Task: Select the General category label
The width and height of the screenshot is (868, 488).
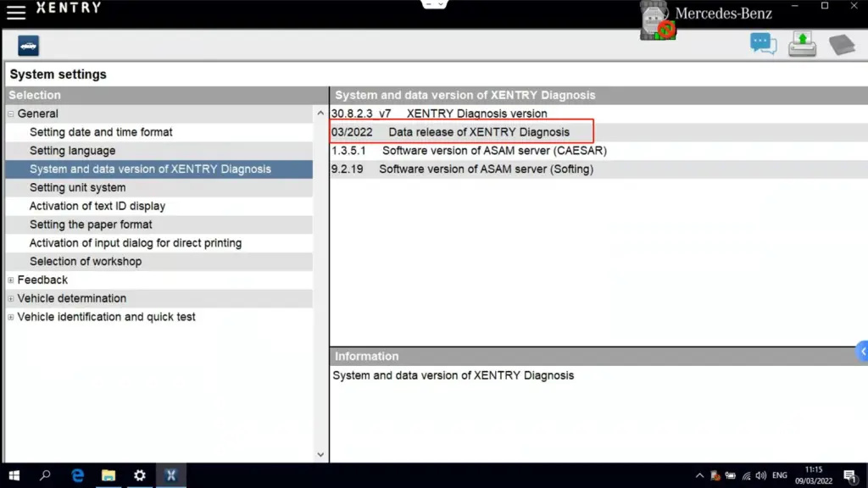Action: point(37,114)
